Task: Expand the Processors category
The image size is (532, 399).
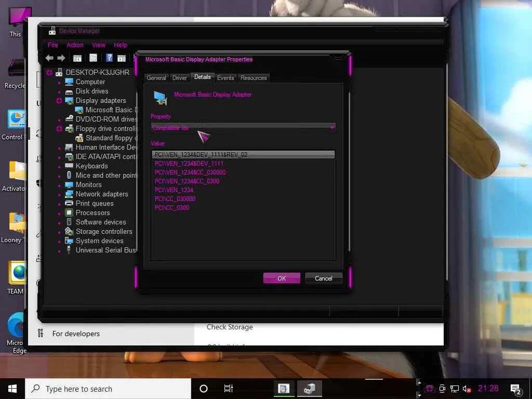Action: pyautogui.click(x=59, y=213)
